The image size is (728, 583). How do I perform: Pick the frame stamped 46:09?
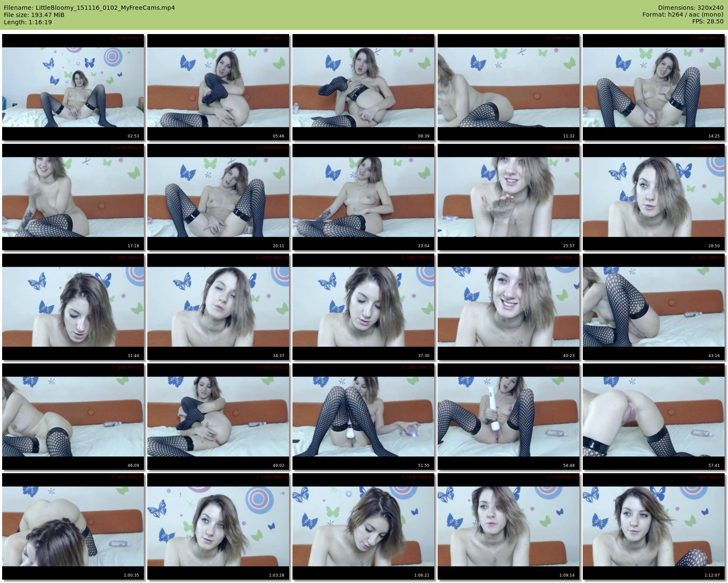[73, 417]
